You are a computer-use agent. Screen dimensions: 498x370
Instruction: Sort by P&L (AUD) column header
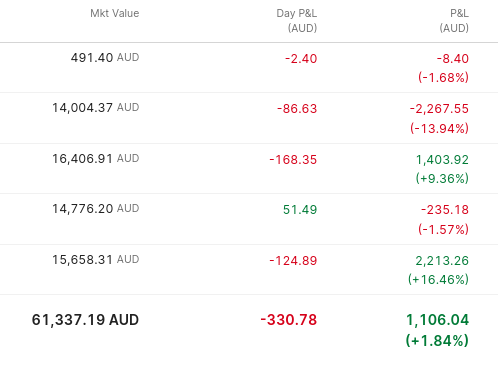(x=454, y=21)
